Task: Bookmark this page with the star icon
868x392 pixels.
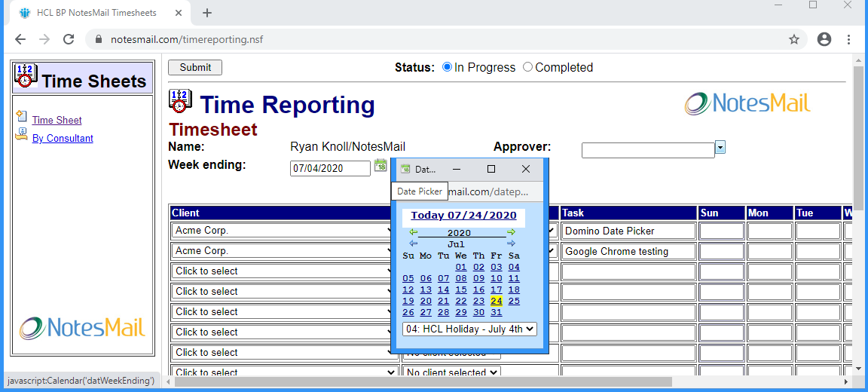Action: (794, 39)
